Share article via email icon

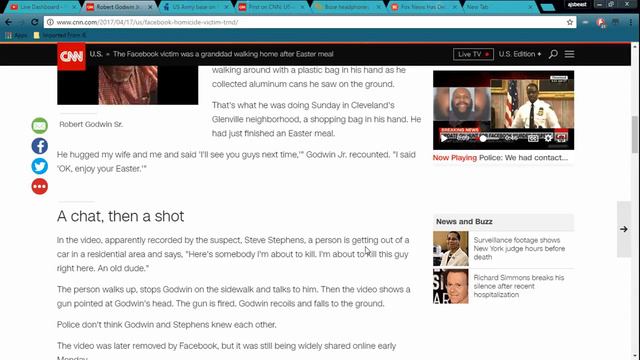click(x=40, y=126)
